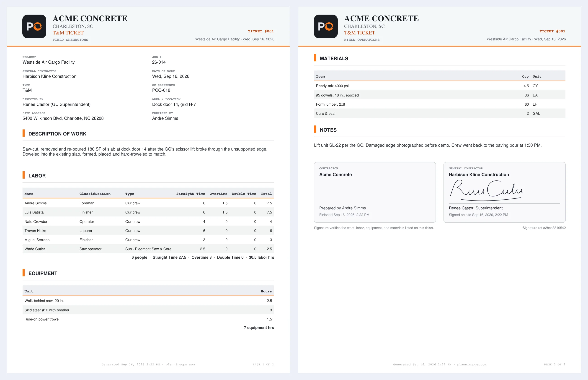Click Dock door 14, grid H-7 location

pos(174,104)
